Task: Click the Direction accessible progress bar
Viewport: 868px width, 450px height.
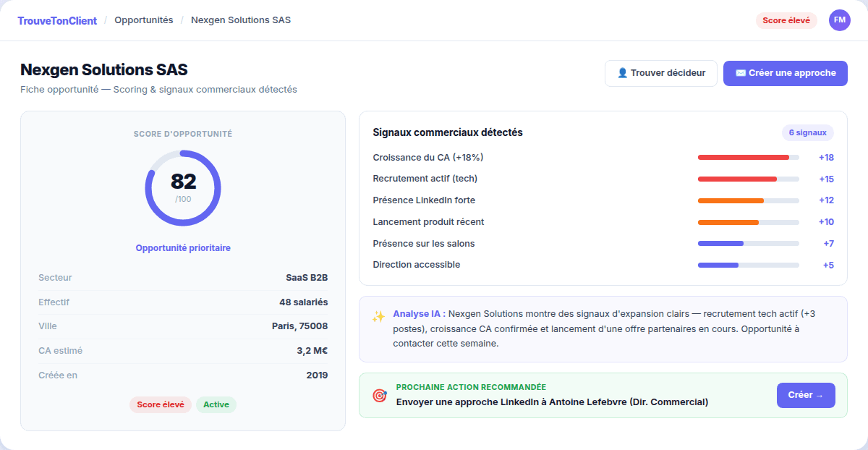Action: click(x=749, y=265)
